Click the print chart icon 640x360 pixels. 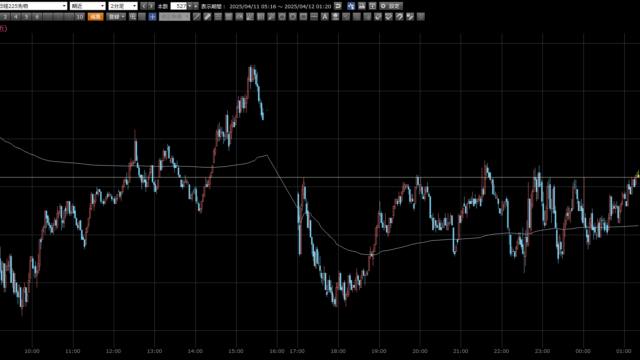(x=362, y=6)
